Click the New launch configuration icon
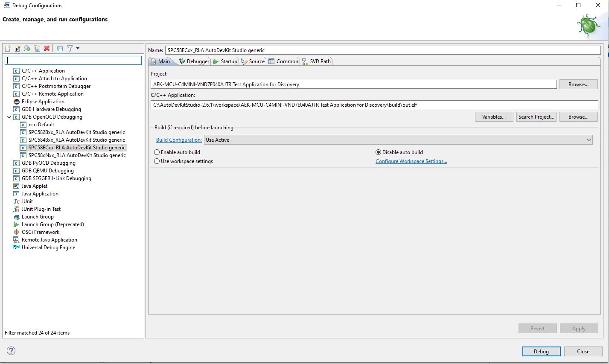609x364 pixels. pos(8,49)
